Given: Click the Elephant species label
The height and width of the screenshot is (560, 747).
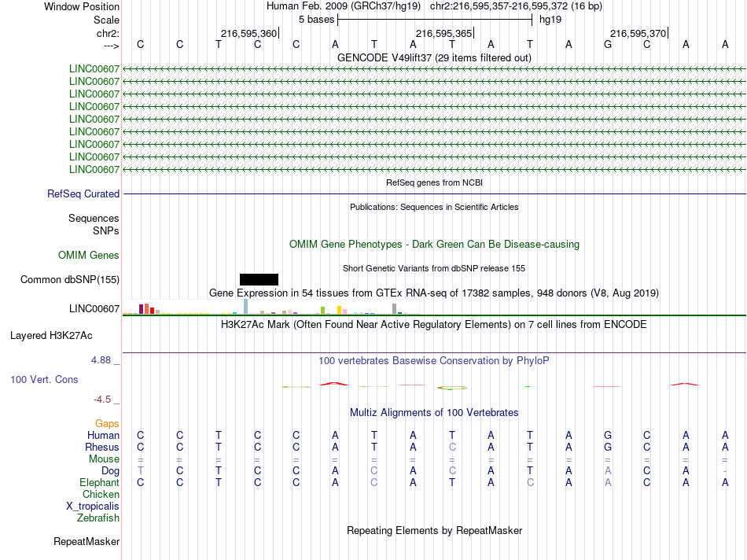Looking at the screenshot, I should pos(100,483).
